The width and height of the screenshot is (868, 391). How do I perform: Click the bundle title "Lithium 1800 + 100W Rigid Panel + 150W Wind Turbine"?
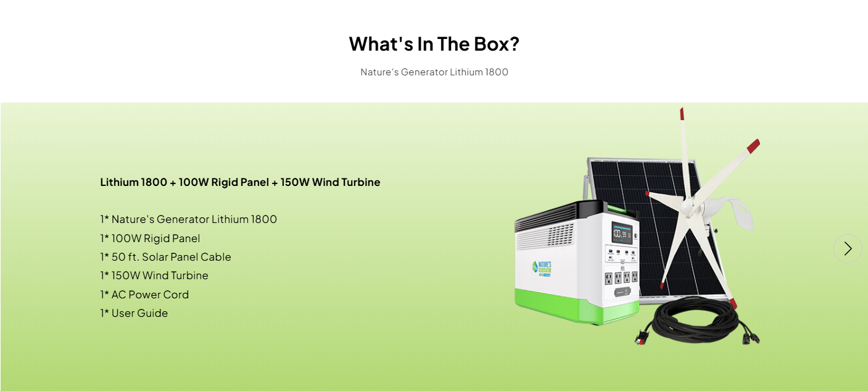click(240, 182)
